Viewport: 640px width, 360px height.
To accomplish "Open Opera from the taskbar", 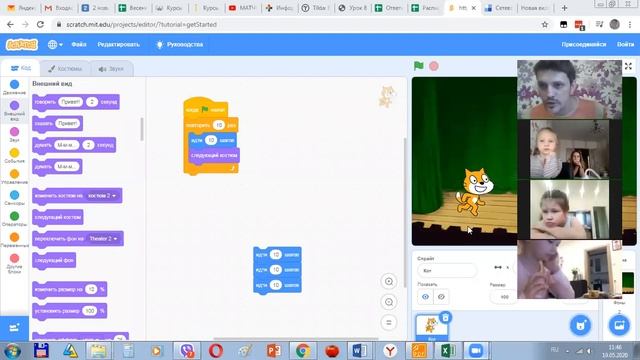I will (x=216, y=351).
